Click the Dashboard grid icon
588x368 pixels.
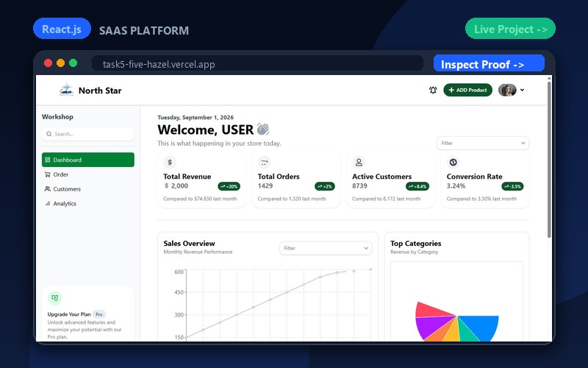(x=48, y=160)
